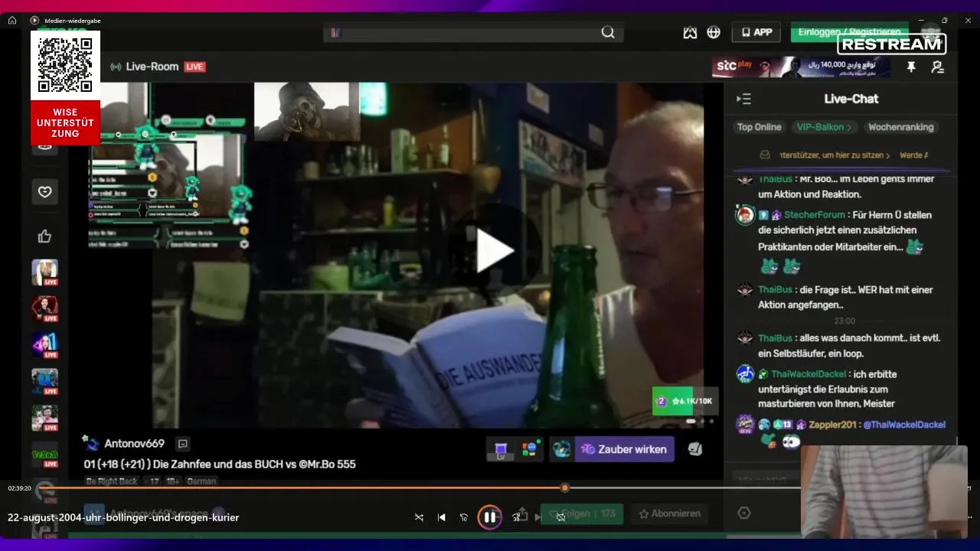Click the Zauber wirken button
The width and height of the screenshot is (980, 551).
pos(625,449)
